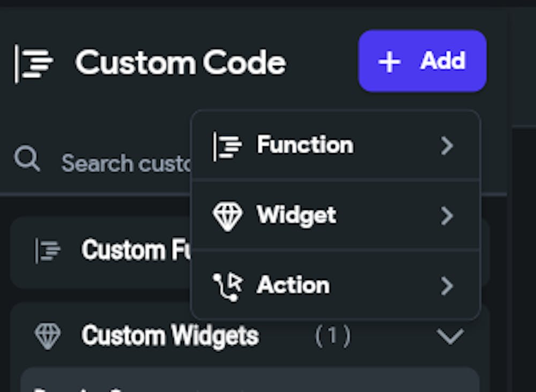
Task: Click the plus icon in Add button
Action: click(389, 62)
